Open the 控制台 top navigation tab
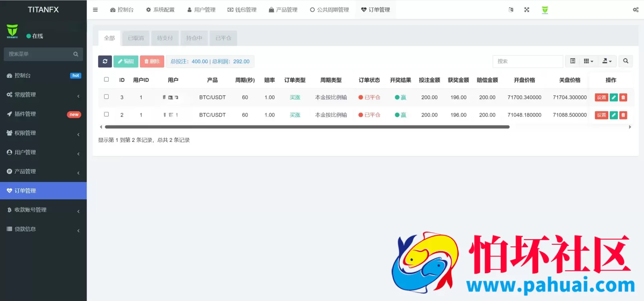644x301 pixels. 122,10
